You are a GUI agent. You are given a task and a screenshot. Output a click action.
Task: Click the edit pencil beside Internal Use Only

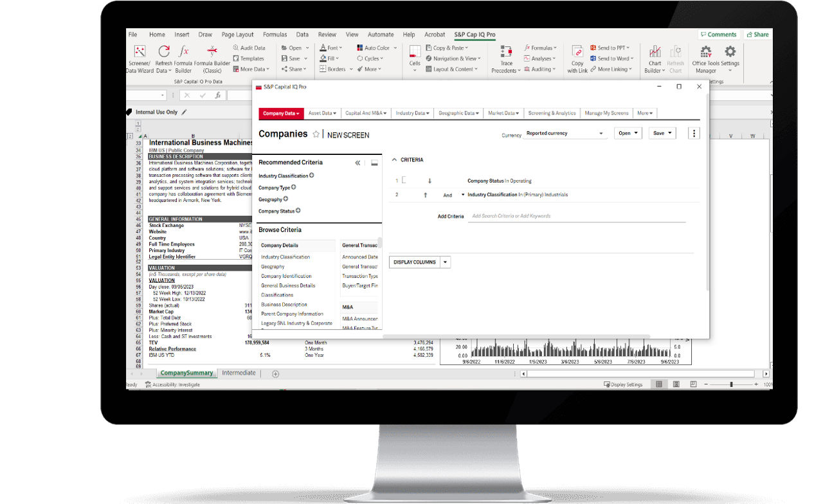tap(185, 112)
